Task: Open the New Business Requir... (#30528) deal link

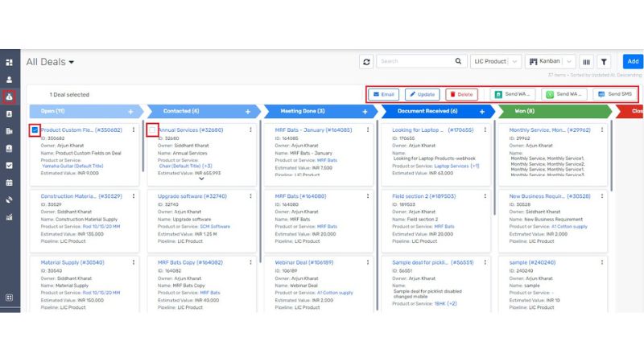Action: pyautogui.click(x=550, y=196)
